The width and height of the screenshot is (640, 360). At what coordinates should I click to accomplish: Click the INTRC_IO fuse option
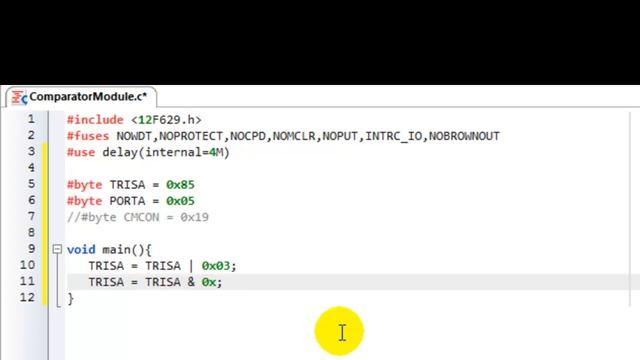[393, 136]
